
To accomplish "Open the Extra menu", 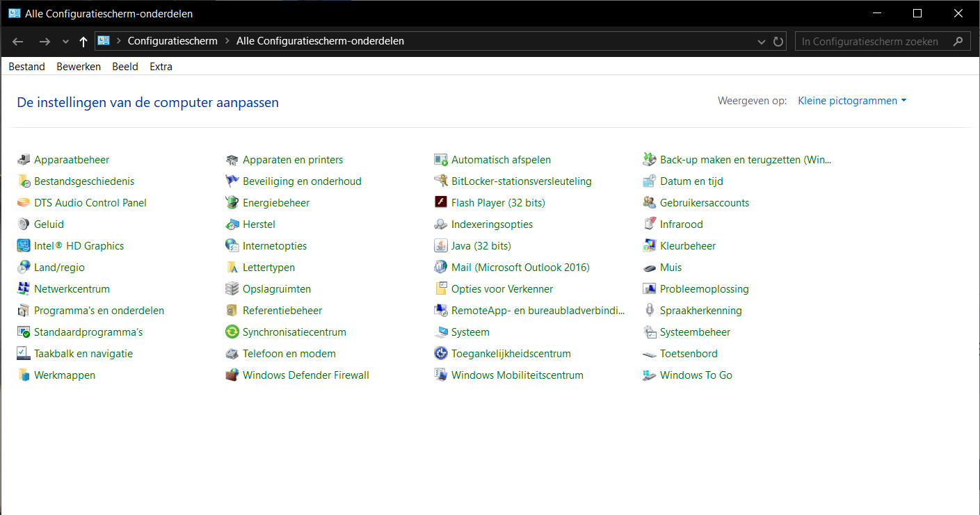I will 161,67.
